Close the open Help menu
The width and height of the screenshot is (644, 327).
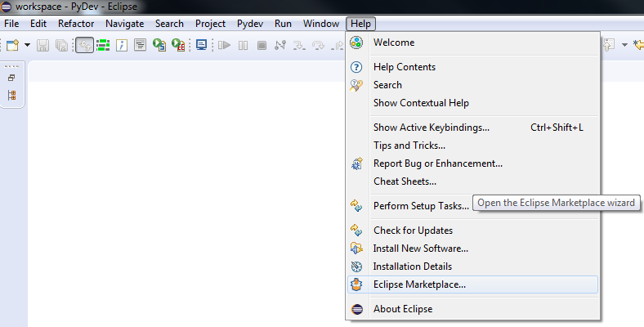click(360, 24)
